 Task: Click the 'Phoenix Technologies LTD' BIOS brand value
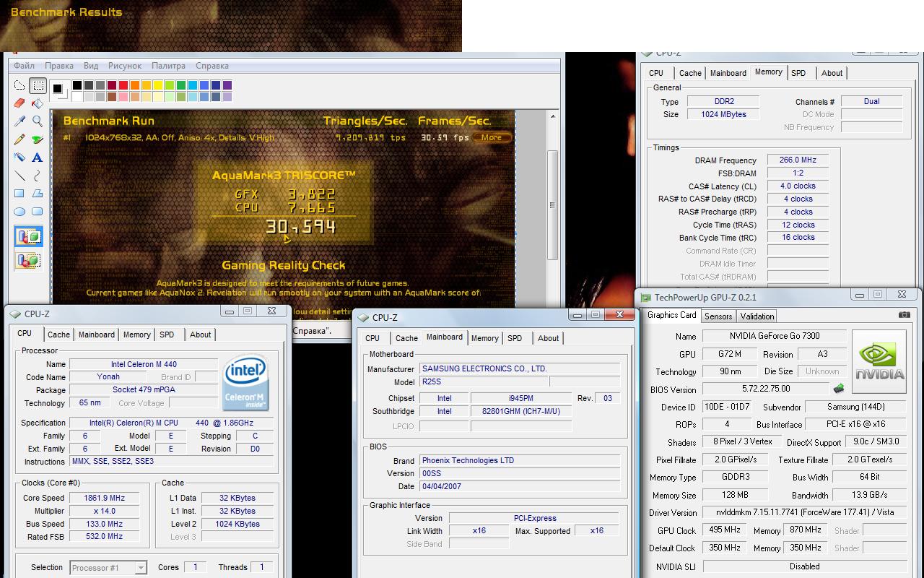coord(520,460)
